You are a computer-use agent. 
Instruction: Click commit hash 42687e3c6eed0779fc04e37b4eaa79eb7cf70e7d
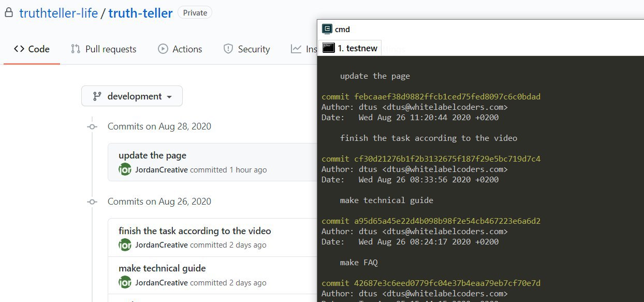[x=447, y=283]
